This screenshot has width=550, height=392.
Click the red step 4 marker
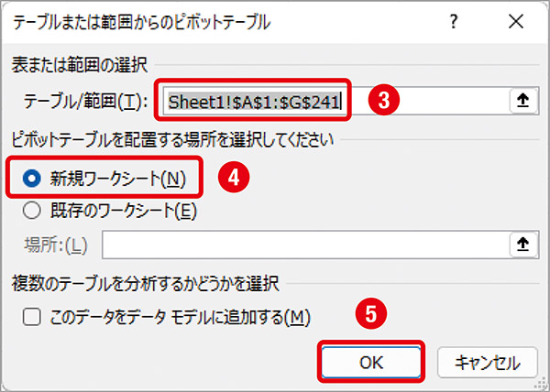tap(234, 179)
